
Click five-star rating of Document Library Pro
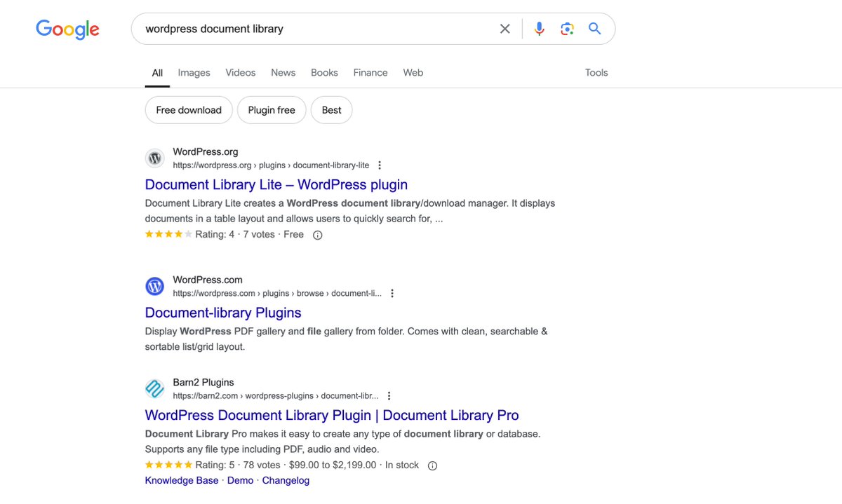pos(168,465)
